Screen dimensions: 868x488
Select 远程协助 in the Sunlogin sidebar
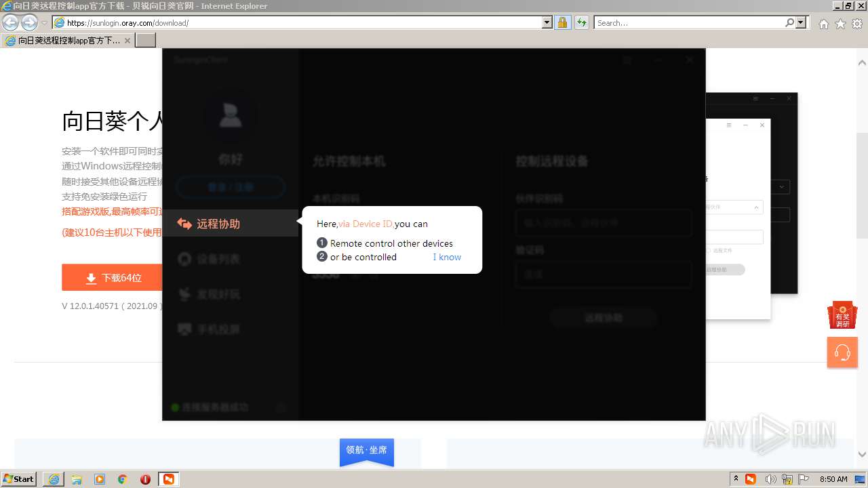[x=231, y=224]
